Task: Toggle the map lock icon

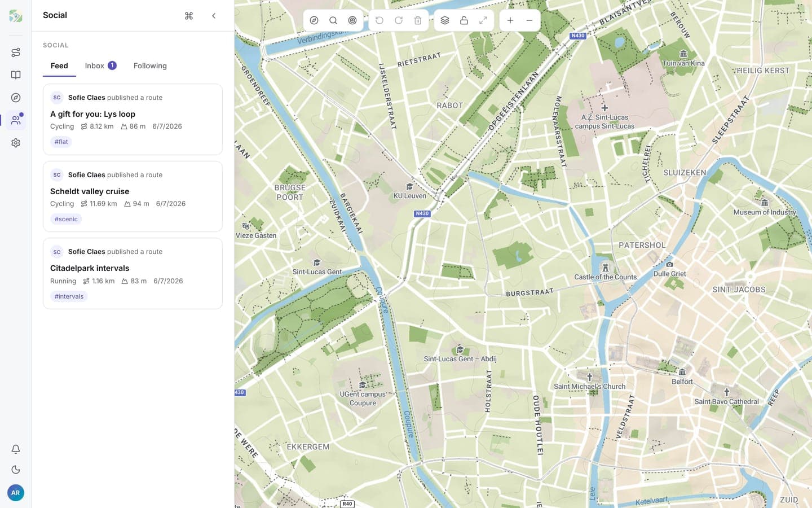Action: (x=464, y=20)
